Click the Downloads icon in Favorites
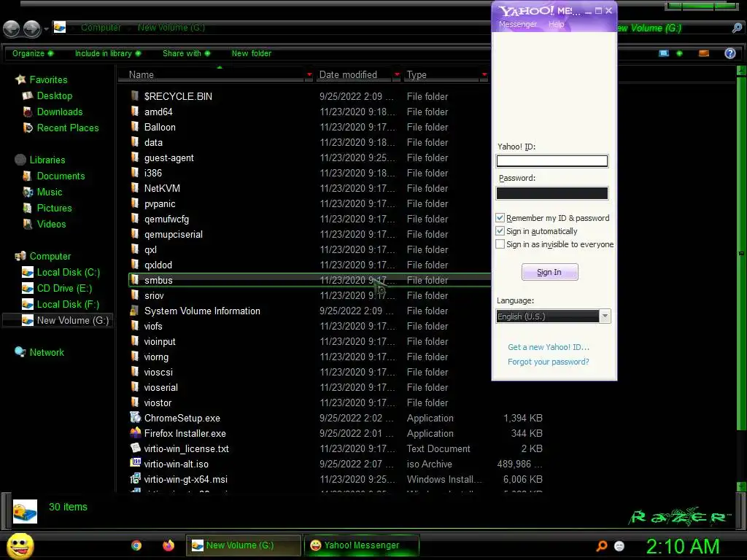This screenshot has width=747, height=560. (28, 112)
